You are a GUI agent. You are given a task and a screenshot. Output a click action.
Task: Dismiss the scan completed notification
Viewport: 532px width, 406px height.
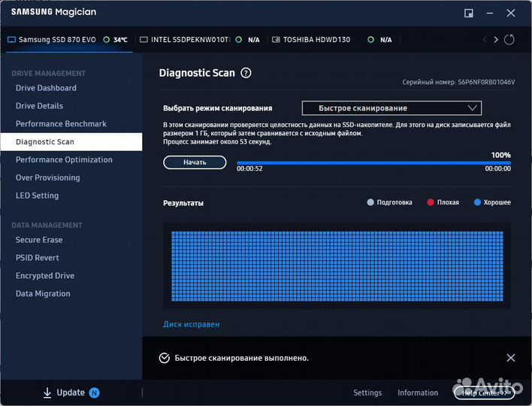[x=511, y=358]
